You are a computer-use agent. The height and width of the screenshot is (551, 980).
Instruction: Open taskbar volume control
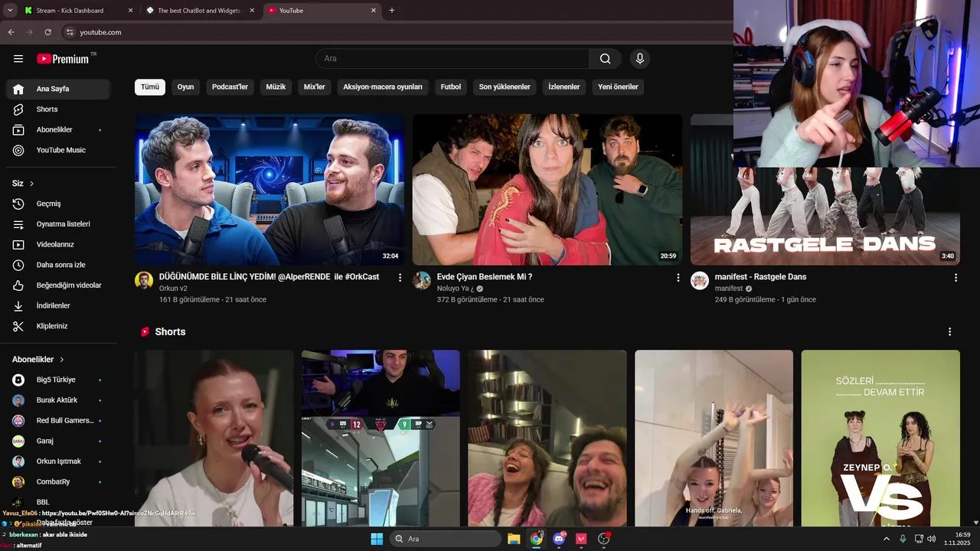(x=931, y=539)
